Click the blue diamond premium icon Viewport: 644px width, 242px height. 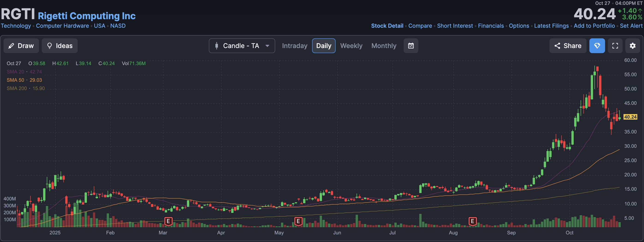(x=597, y=45)
